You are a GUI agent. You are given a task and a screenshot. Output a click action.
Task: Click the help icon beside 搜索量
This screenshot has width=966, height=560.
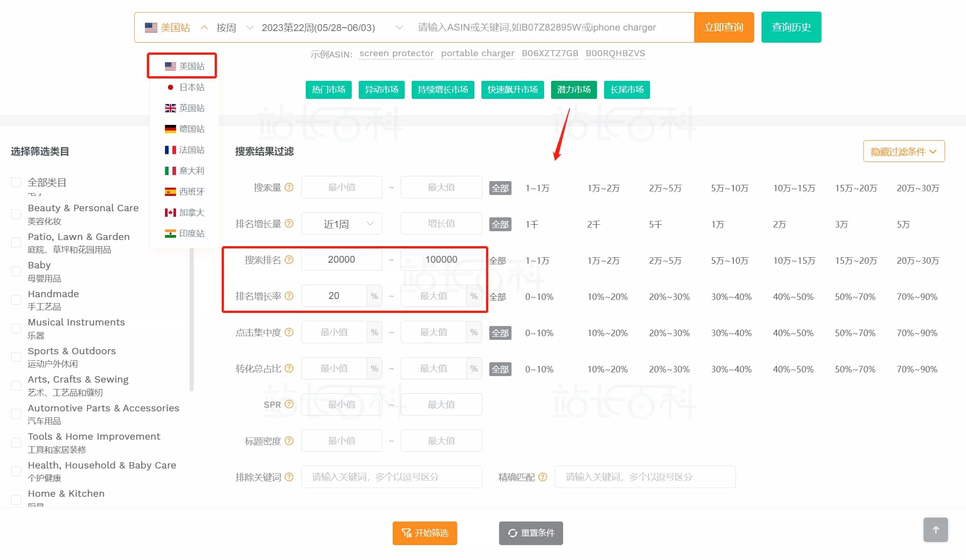point(289,187)
